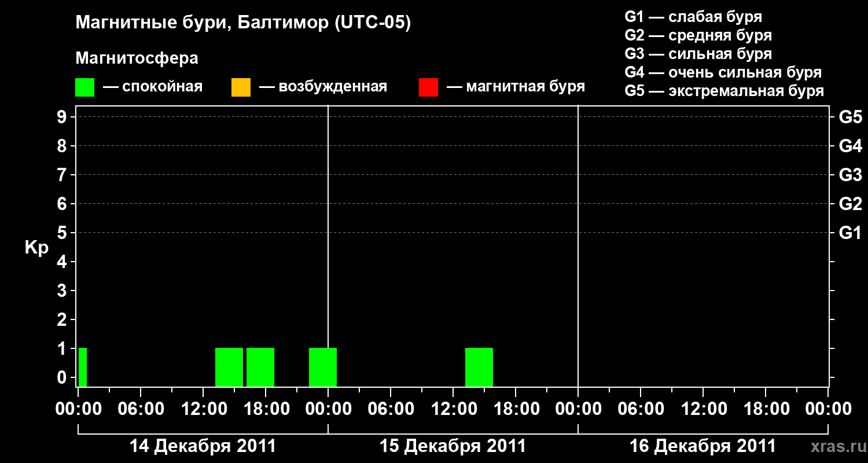Click the green bar on 15 December afternoon
Screen dimensions: 868x463
click(479, 367)
